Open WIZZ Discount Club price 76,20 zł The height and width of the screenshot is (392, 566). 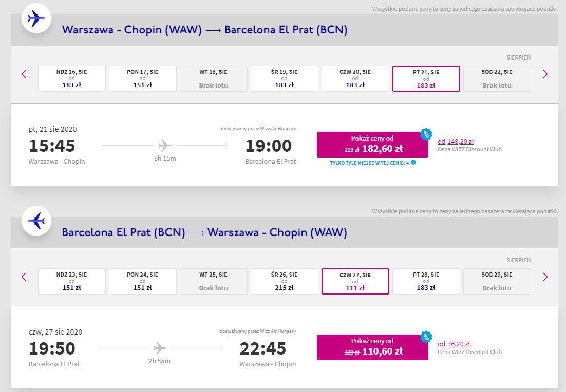tap(458, 344)
